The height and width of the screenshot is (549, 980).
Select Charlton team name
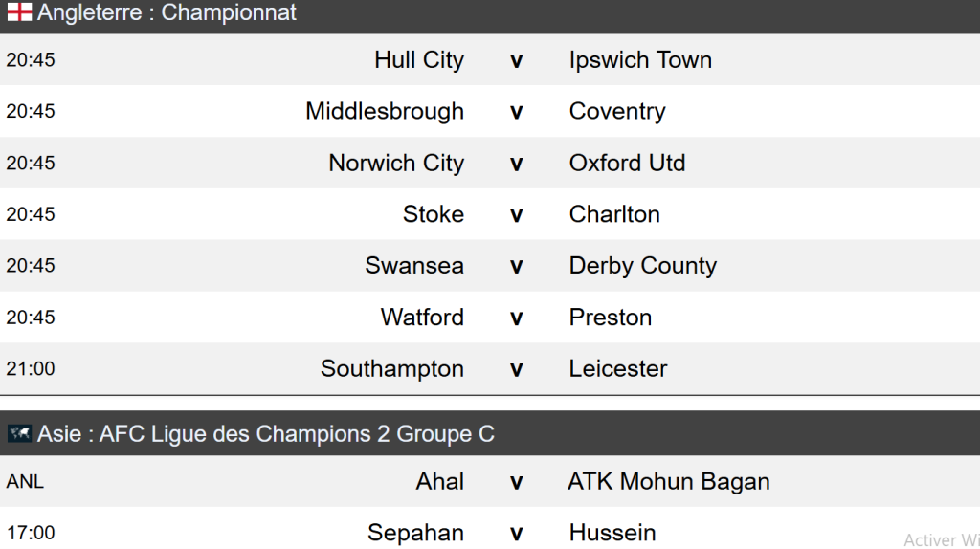click(614, 214)
